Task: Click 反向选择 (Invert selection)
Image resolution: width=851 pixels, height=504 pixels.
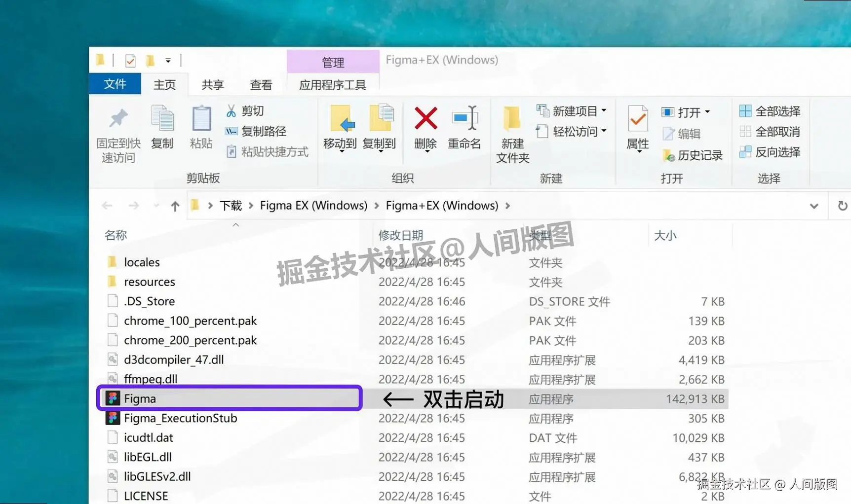Action: (770, 152)
